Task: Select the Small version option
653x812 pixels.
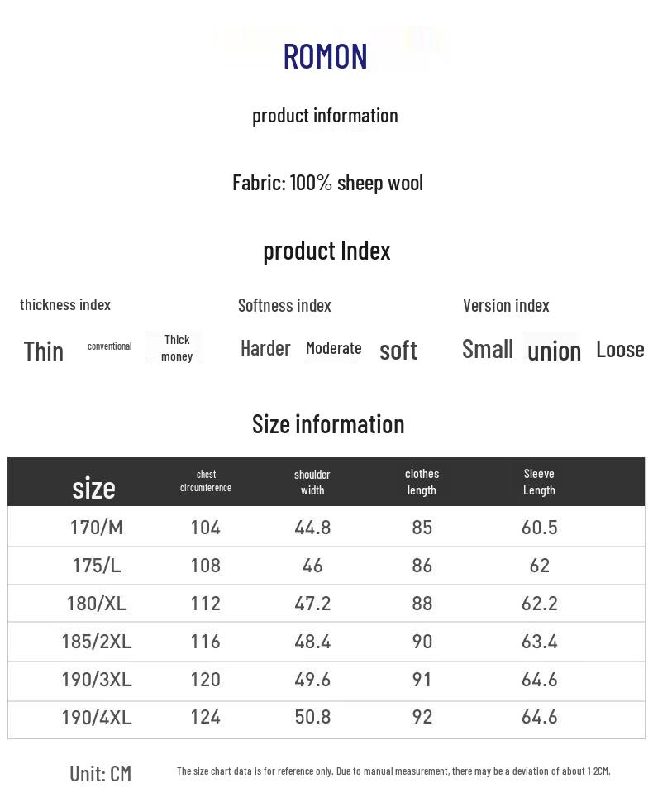Action: pyautogui.click(x=488, y=349)
